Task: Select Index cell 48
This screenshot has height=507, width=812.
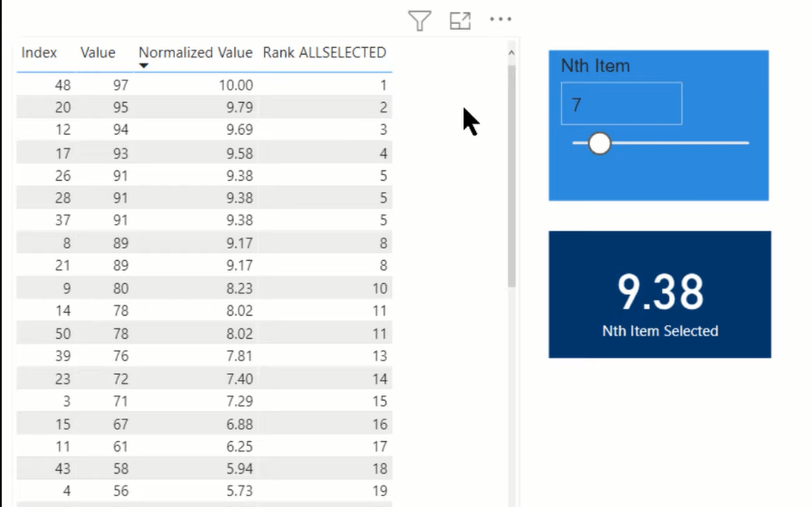Action: click(x=63, y=85)
